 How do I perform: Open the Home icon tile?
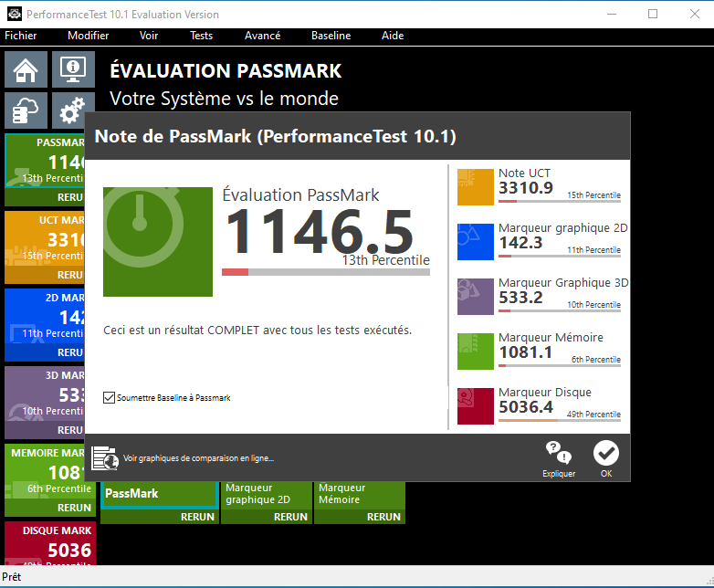click(26, 69)
